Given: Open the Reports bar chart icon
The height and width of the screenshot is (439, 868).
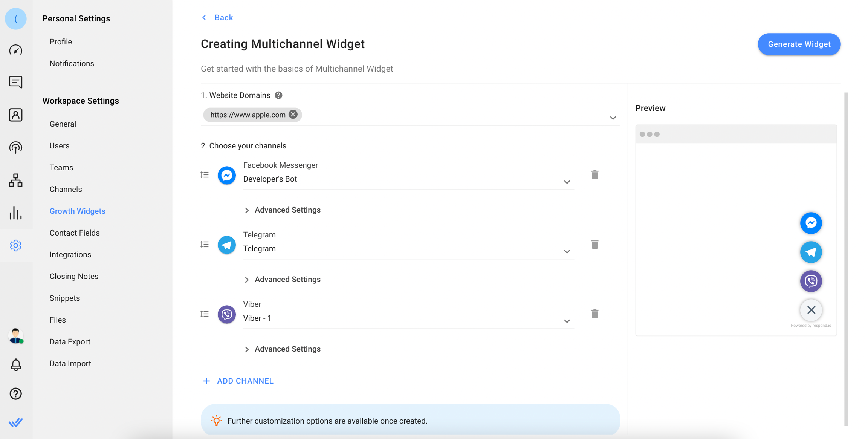Looking at the screenshot, I should [16, 213].
